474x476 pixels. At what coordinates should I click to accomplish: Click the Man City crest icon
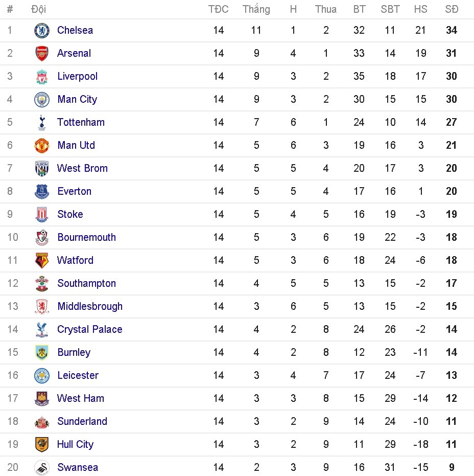click(42, 100)
